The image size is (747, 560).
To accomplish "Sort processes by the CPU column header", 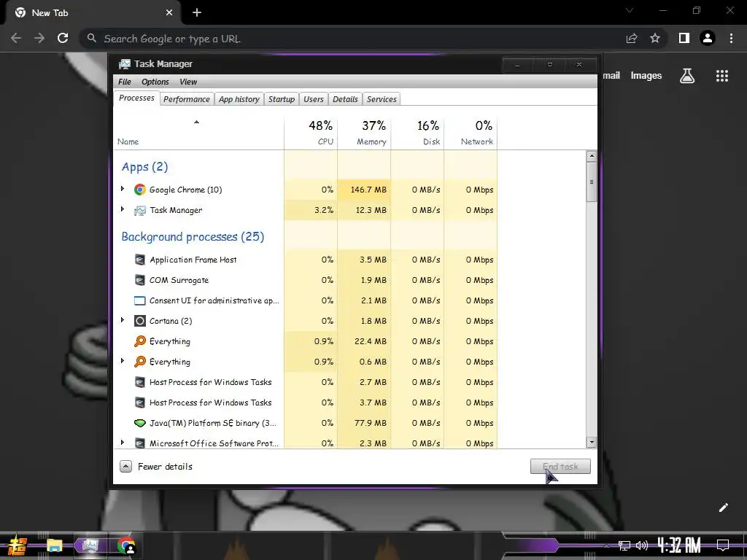I will point(311,132).
